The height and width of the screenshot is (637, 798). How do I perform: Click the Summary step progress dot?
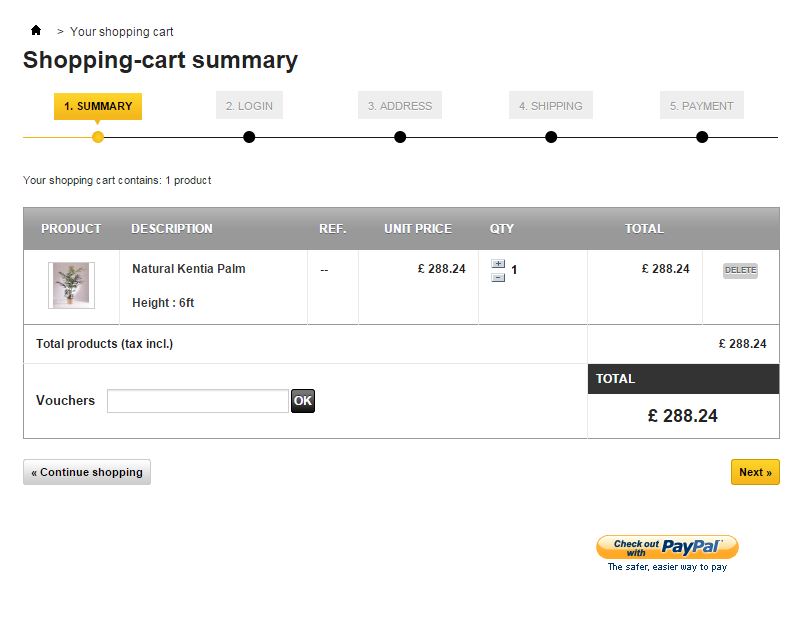click(98, 137)
